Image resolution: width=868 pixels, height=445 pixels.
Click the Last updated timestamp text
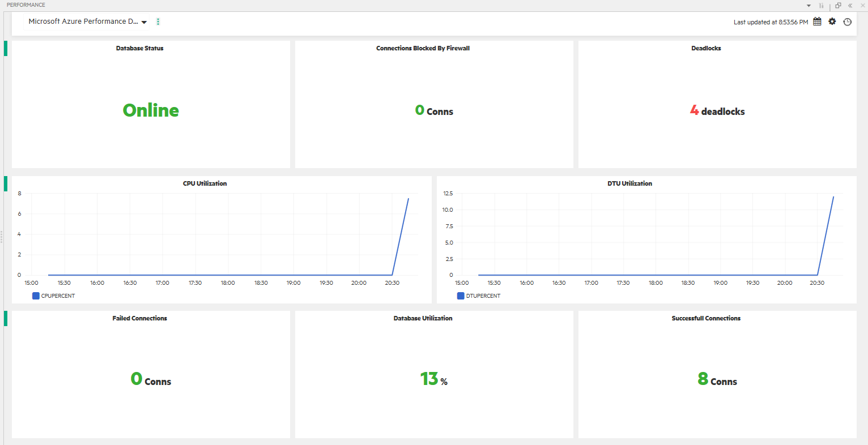point(771,22)
